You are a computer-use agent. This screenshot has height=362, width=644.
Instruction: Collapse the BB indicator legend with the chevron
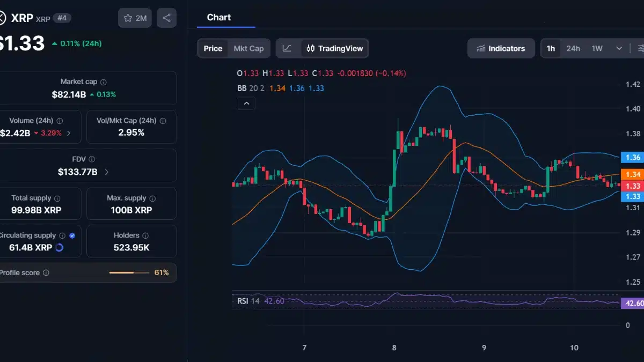pyautogui.click(x=246, y=103)
